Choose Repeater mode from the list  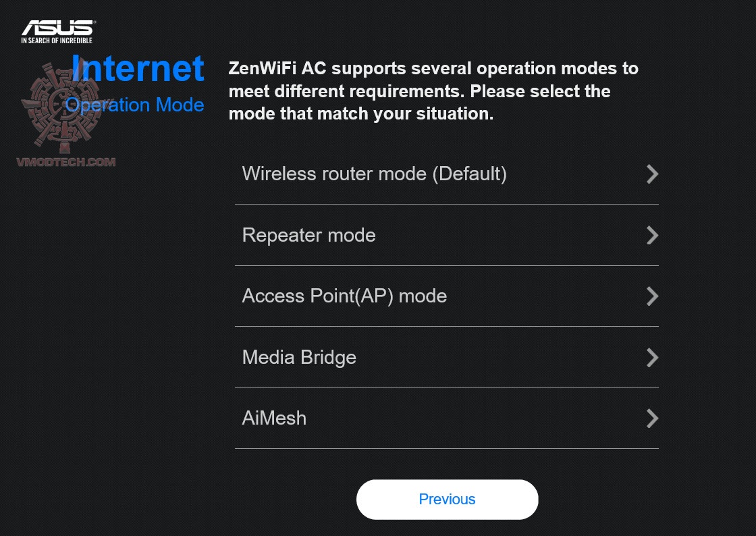tap(308, 235)
